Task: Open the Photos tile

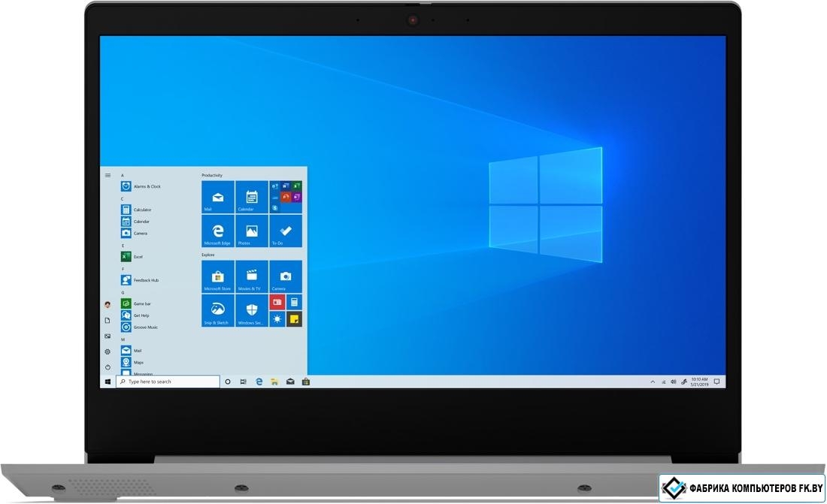Action: [x=252, y=231]
